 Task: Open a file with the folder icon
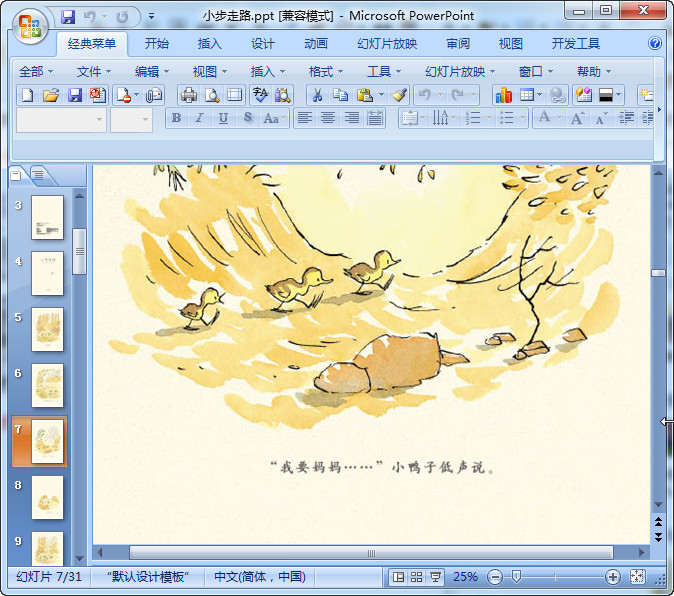point(51,95)
